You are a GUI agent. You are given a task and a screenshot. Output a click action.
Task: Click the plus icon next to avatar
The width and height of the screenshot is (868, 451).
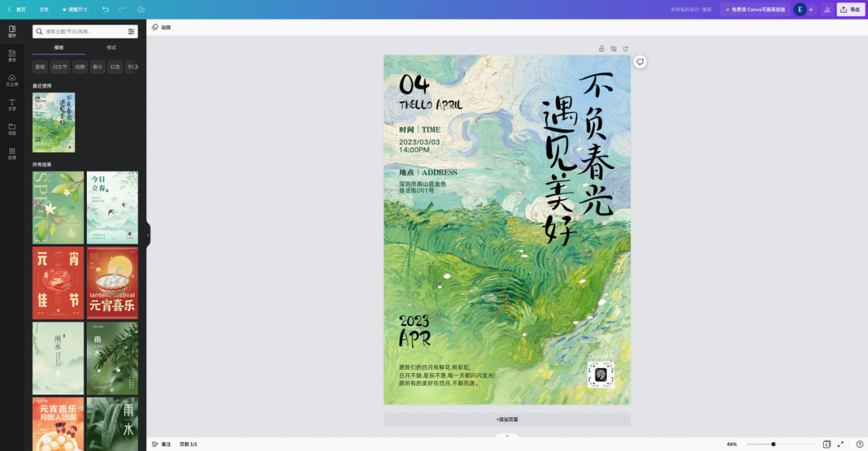tap(811, 10)
